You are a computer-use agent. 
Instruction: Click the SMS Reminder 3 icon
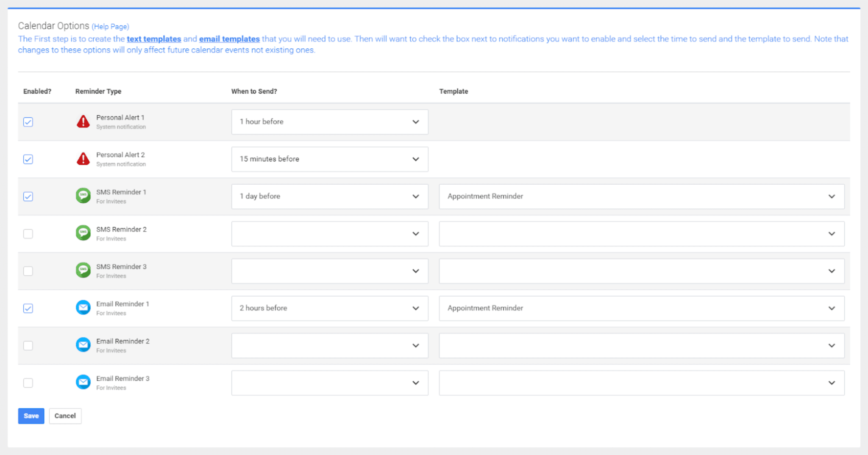pos(83,270)
